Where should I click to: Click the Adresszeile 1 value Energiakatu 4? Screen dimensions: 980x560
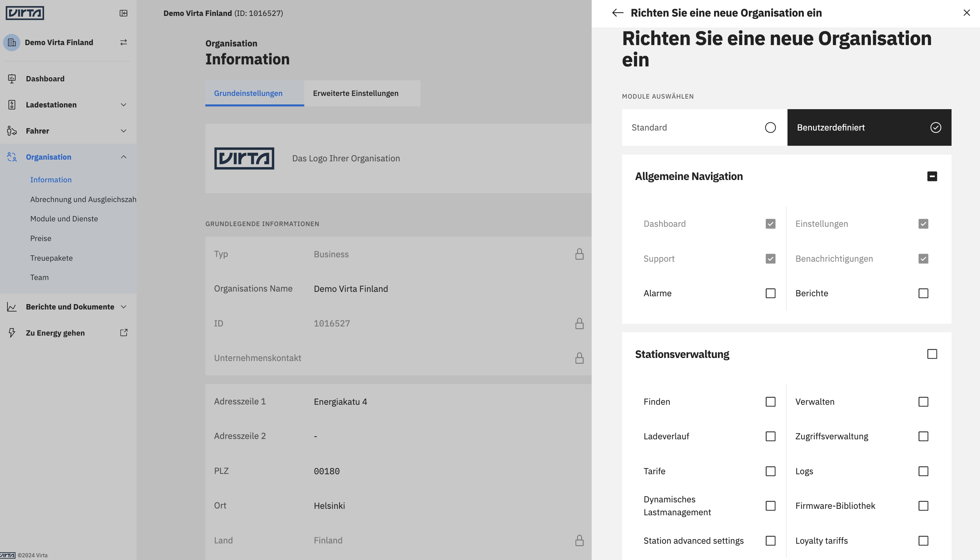click(x=340, y=402)
